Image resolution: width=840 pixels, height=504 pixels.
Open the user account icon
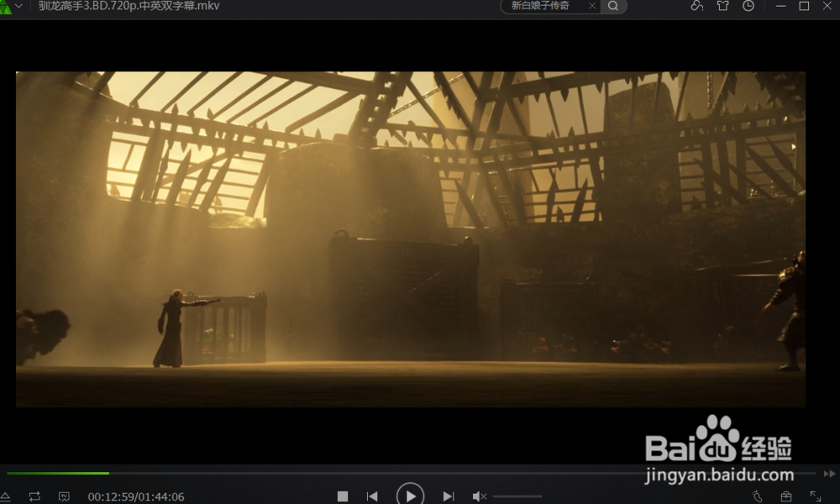pos(696,6)
